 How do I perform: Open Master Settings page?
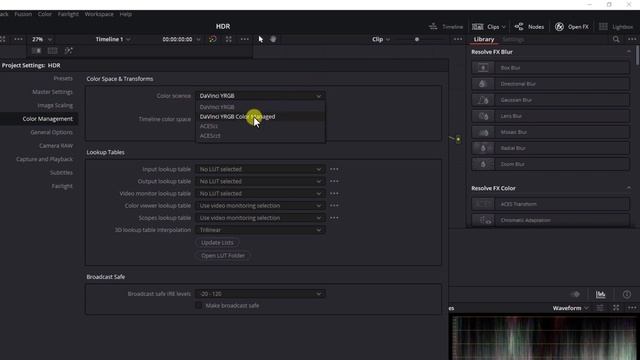52,92
